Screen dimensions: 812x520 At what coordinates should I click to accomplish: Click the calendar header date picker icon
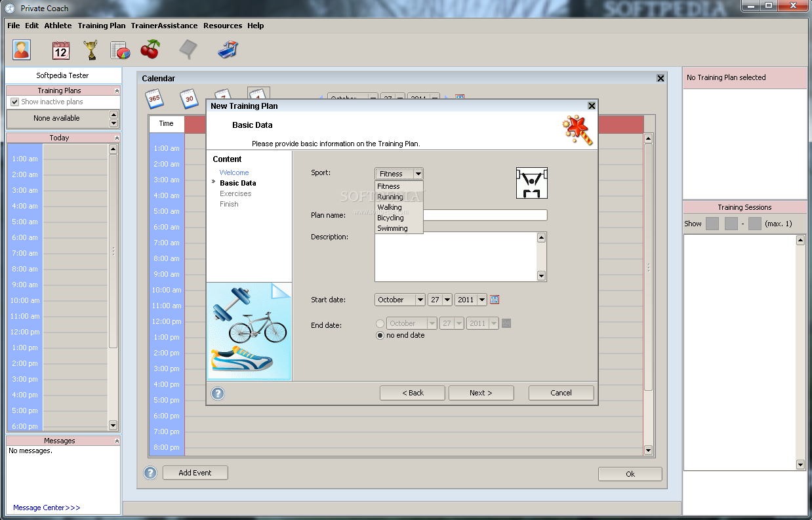[x=460, y=98]
